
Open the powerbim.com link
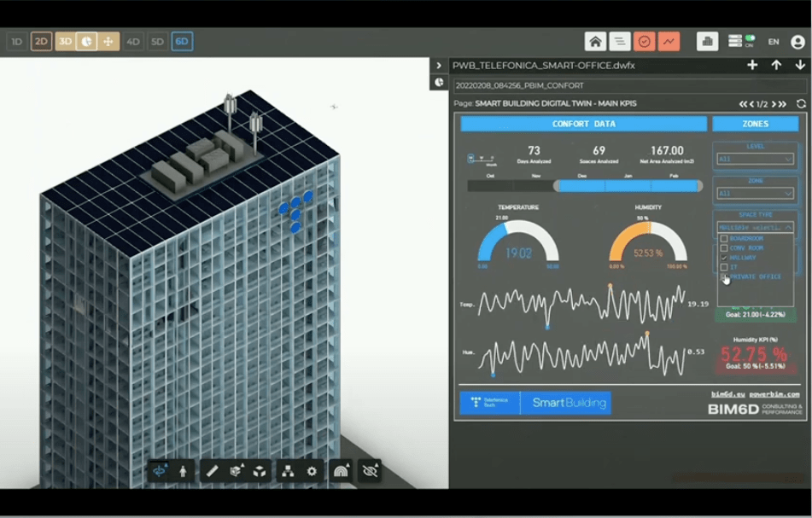click(774, 394)
